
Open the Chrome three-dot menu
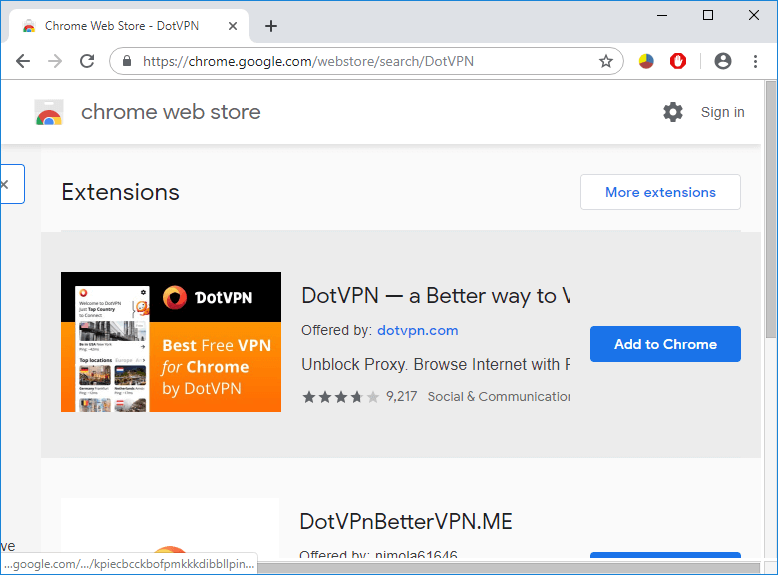click(755, 61)
